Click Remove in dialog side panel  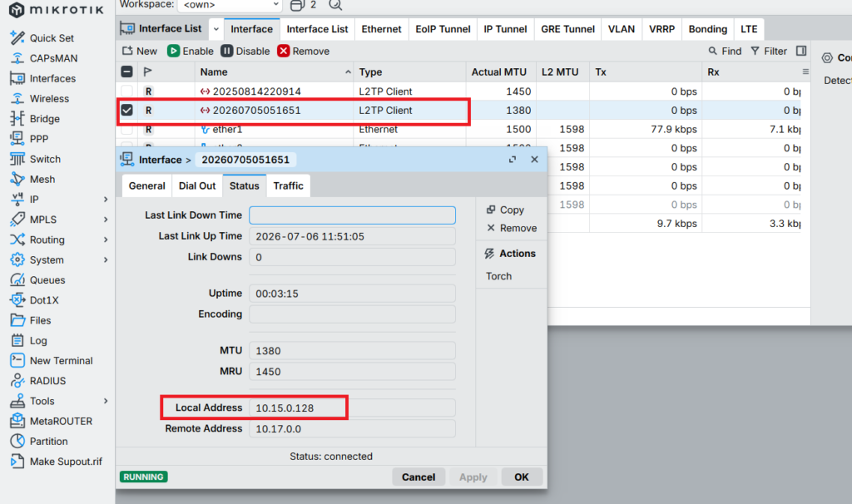coord(512,228)
